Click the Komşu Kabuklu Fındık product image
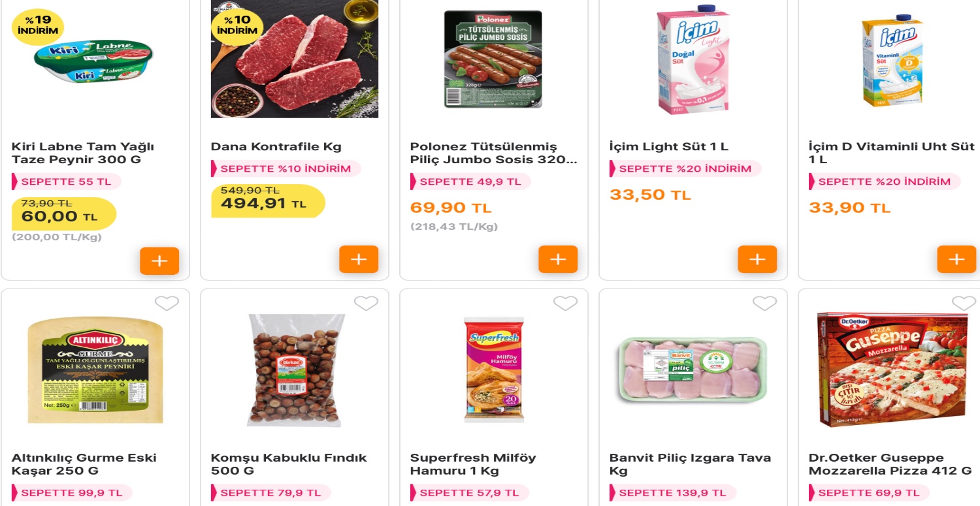The image size is (980, 506). [x=294, y=370]
